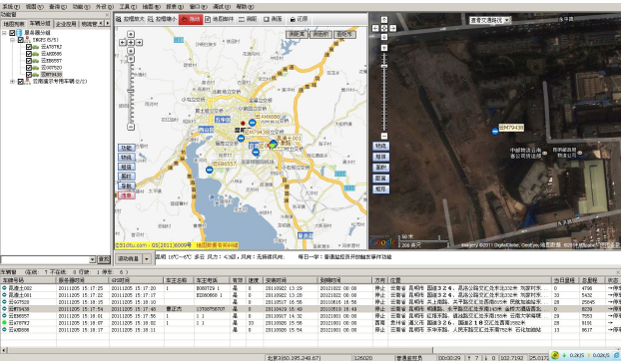Pan the satellite map up with arrow
Image resolution: width=624 pixels, height=364 pixels.
384,20
